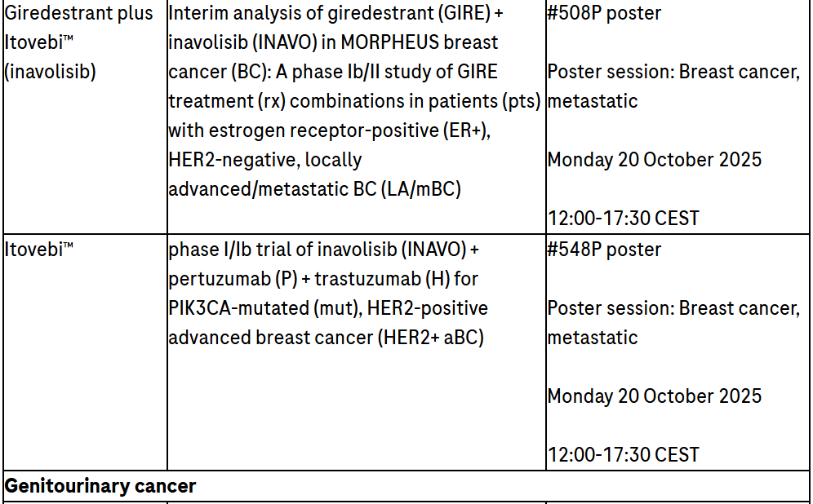The width and height of the screenshot is (813, 504).
Task: Click the 12:00-17:30 CEST time under #508P
Action: click(x=624, y=218)
